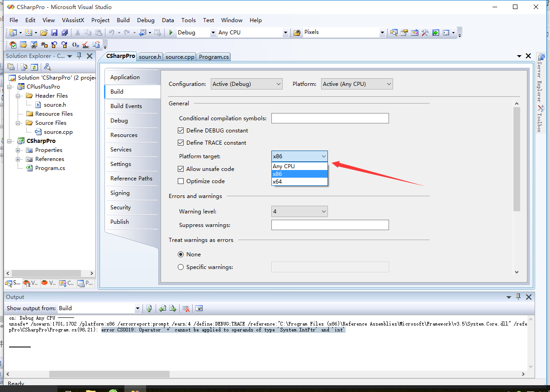550x392 pixels.
Task: Select the Specific warnings radio button
Action: pyautogui.click(x=181, y=267)
